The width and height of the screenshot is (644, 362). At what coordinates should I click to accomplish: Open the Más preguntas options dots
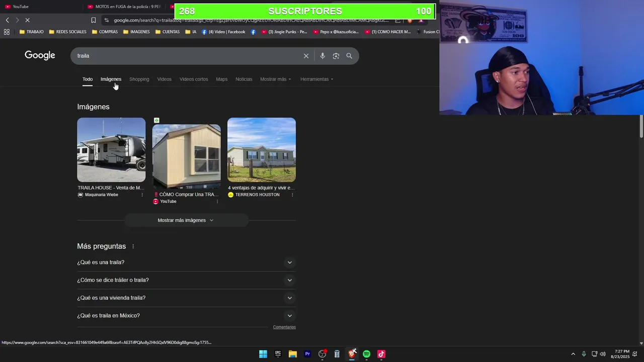133,246
